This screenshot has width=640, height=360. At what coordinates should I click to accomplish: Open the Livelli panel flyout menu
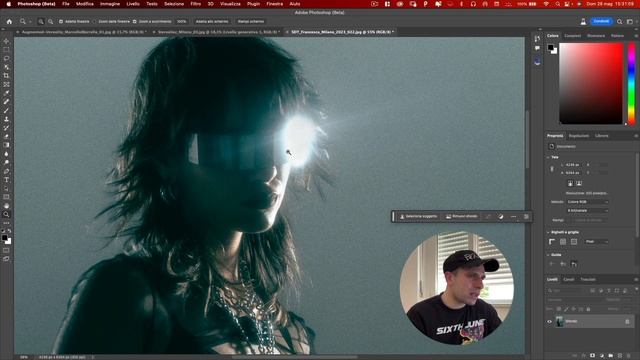tap(636, 280)
